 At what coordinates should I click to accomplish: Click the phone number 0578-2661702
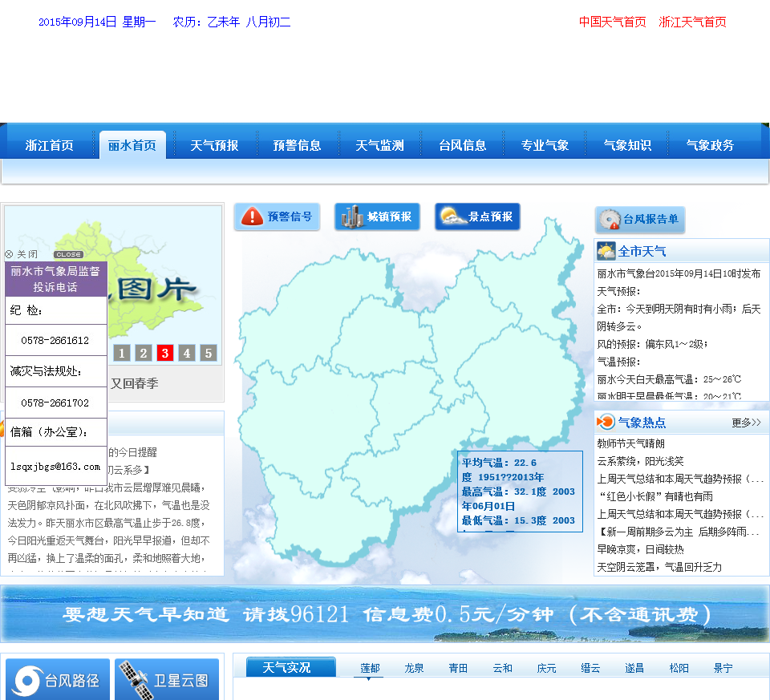coord(55,403)
